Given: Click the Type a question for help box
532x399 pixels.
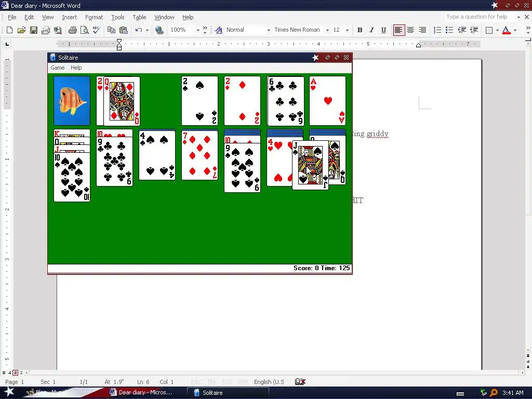Looking at the screenshot, I should point(480,17).
